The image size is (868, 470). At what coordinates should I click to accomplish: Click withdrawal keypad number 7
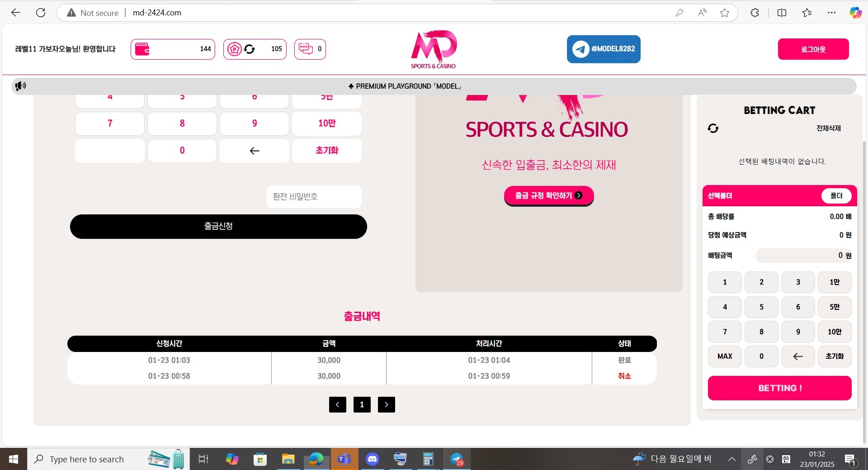click(x=110, y=123)
